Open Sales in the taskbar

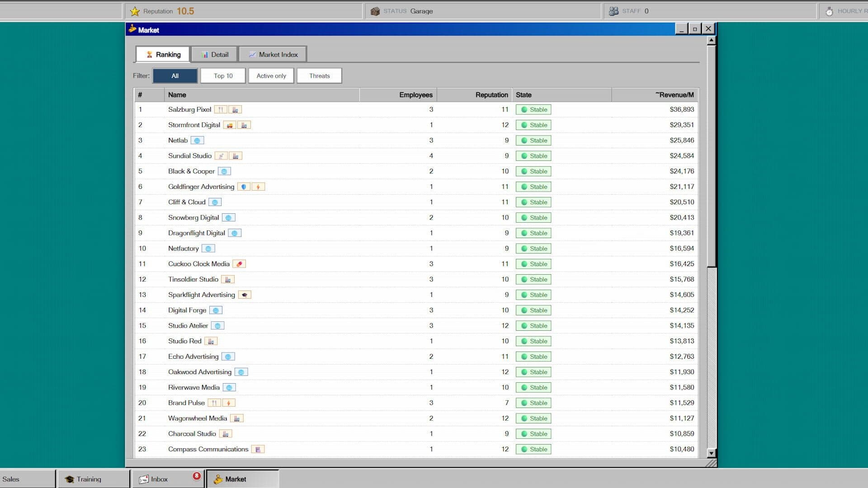click(27, 479)
